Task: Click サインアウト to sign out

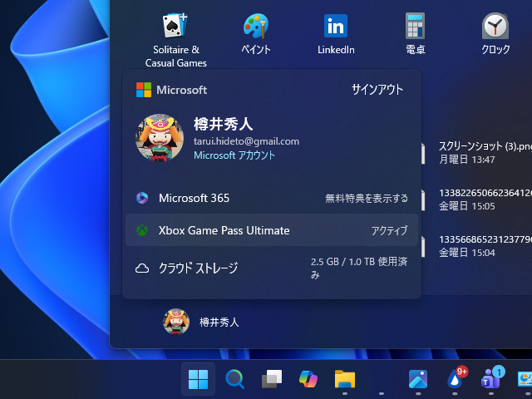Action: coord(377,90)
